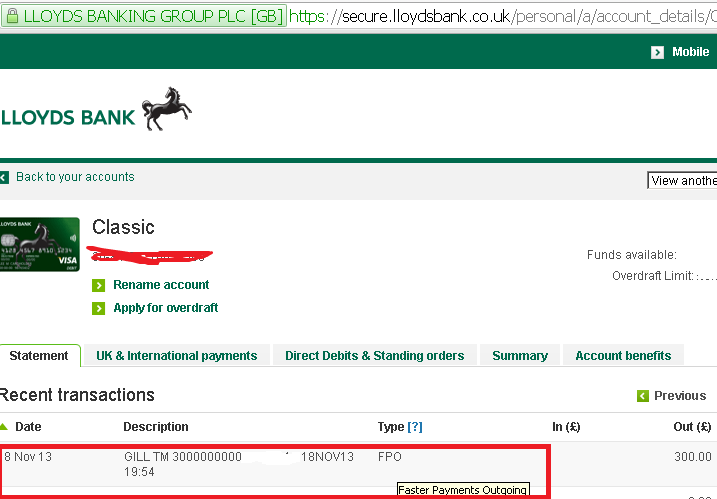This screenshot has width=717, height=499.
Task: Open the Mobile link
Action: point(690,52)
